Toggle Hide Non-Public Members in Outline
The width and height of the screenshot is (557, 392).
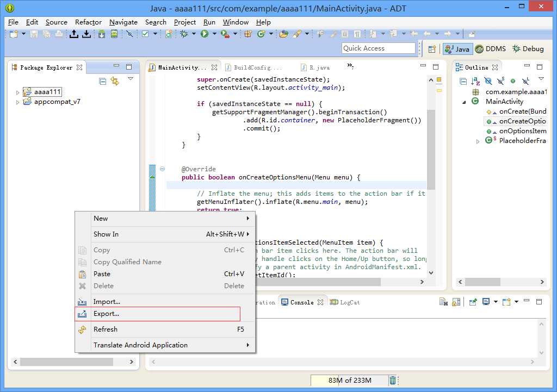(x=513, y=82)
